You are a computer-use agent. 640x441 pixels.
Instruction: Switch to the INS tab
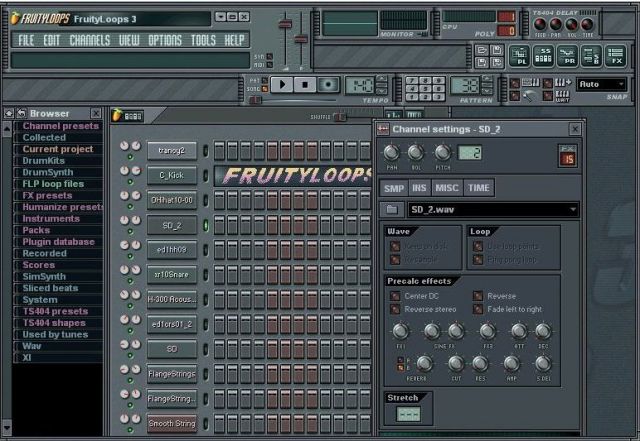[419, 188]
